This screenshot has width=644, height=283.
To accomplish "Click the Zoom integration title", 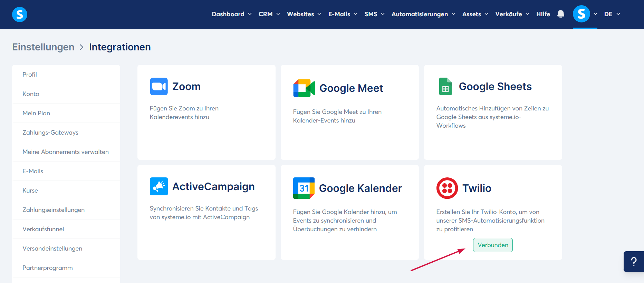I will (186, 86).
